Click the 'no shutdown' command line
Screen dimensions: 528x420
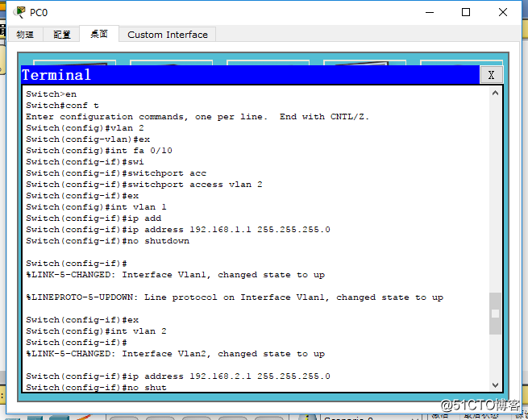tap(107, 241)
